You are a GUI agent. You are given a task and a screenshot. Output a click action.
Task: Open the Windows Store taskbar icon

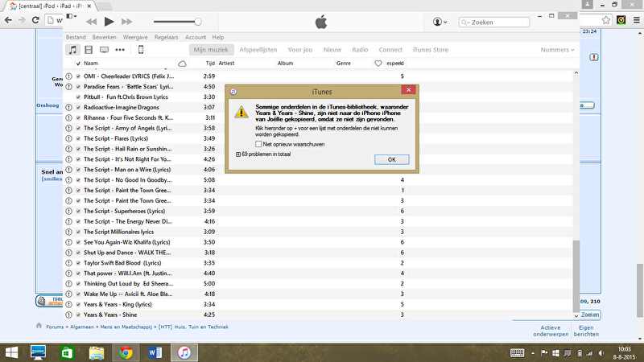click(67, 352)
